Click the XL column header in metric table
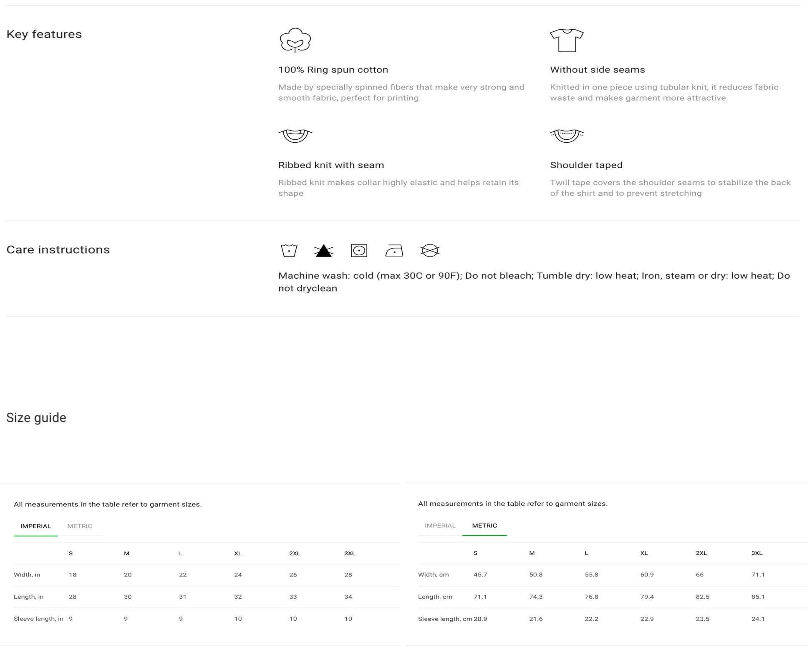 point(643,553)
